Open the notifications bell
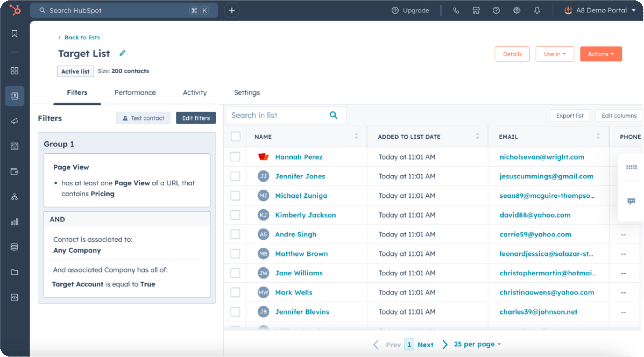The height and width of the screenshot is (357, 644). point(537,10)
